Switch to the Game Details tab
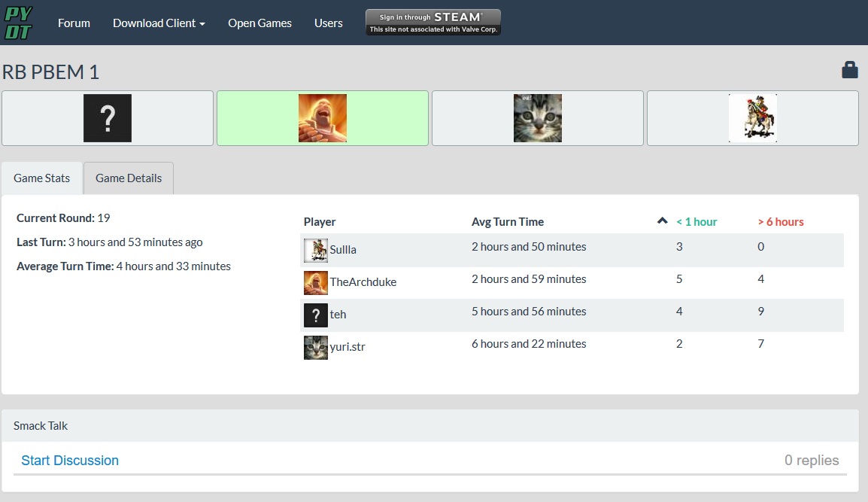Image resolution: width=868 pixels, height=502 pixels. 129,178
